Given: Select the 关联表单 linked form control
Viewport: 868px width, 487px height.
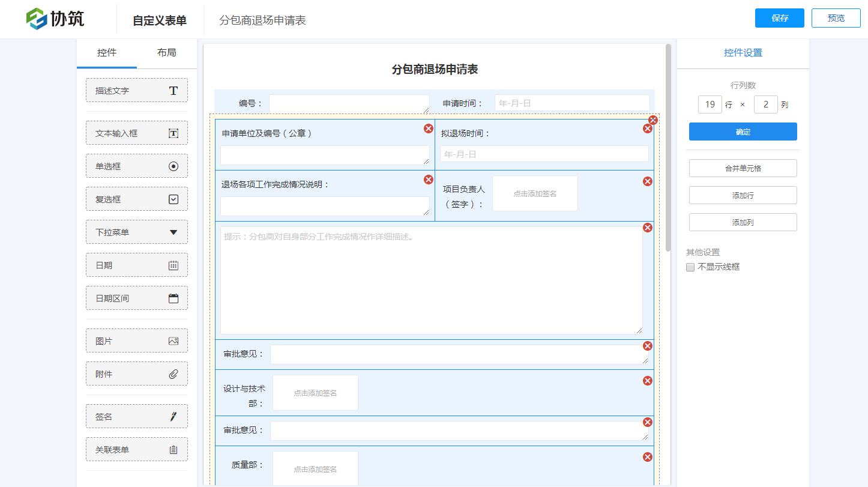Looking at the screenshot, I should click(x=137, y=450).
